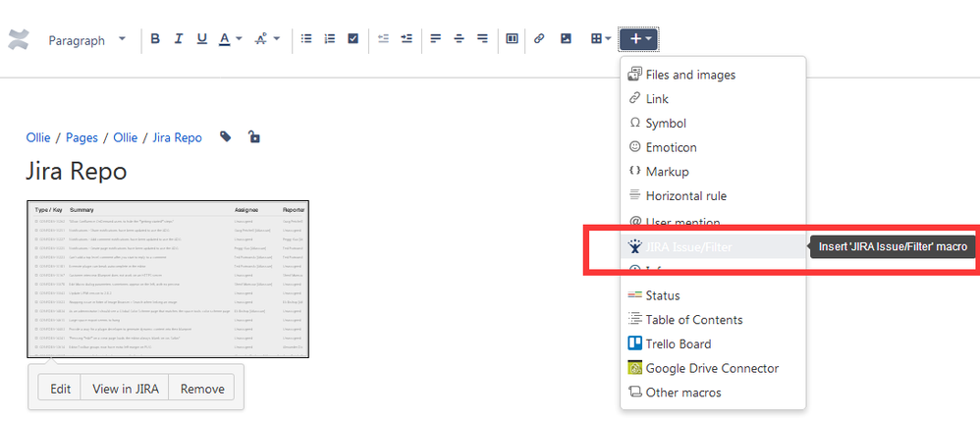The image size is (980, 421).
Task: Outdent the current line
Action: click(383, 38)
